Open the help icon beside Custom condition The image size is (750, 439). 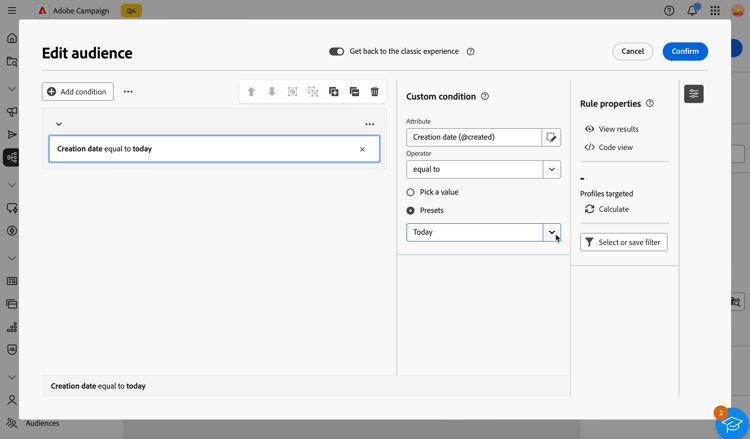[x=485, y=97]
